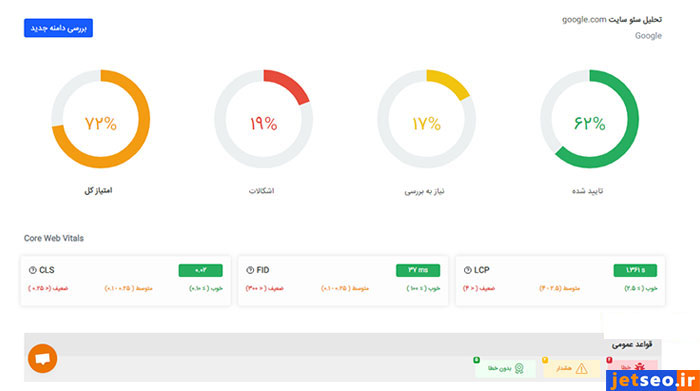The image size is (700, 391).
Task: Toggle the yellow warnings filter
Action: click(x=571, y=369)
